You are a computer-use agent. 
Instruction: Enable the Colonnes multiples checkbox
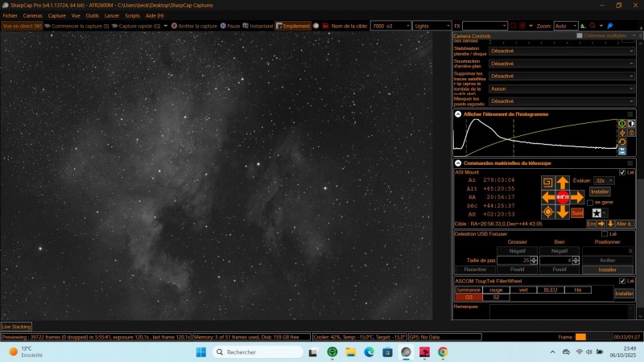coord(580,35)
